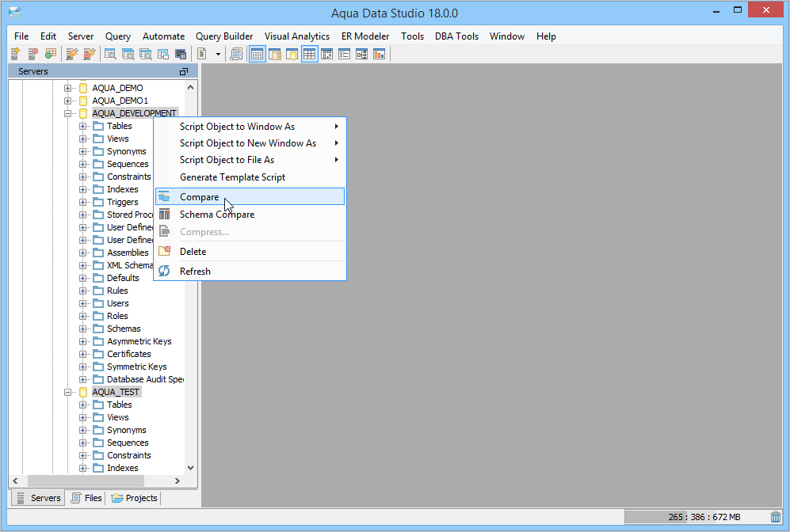This screenshot has width=790, height=532.
Task: Open the Visual Analytics menu
Action: point(297,36)
